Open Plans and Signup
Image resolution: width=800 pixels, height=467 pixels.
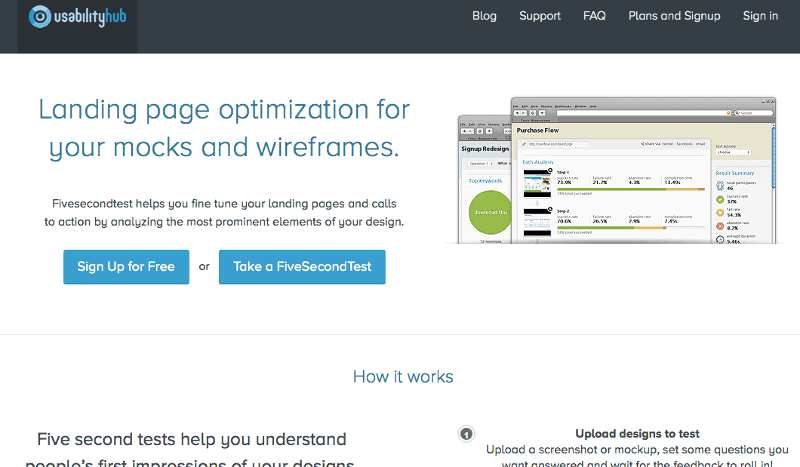pos(674,16)
